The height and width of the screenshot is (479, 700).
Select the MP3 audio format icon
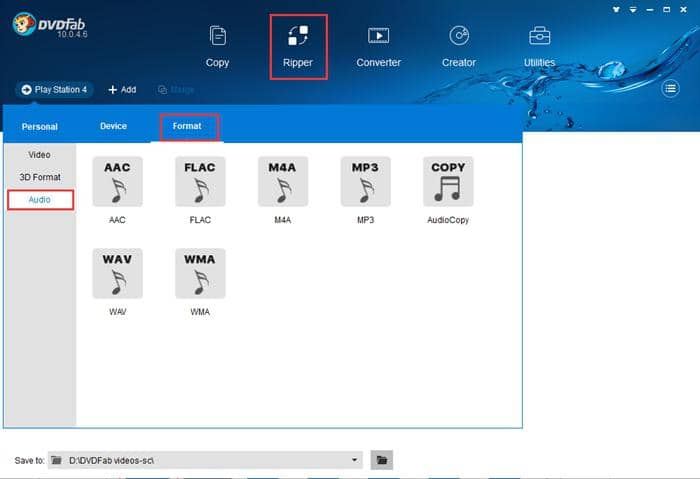click(x=365, y=182)
